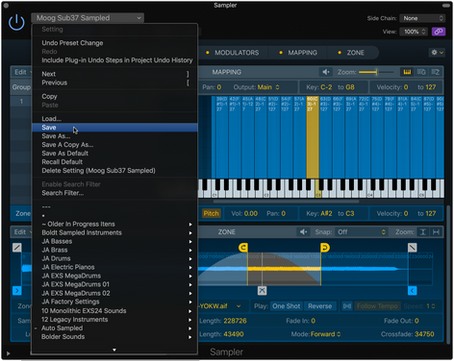Viewport: 454px width, 361px height.
Task: Click the loop Length 43490 value
Action: [x=234, y=334]
